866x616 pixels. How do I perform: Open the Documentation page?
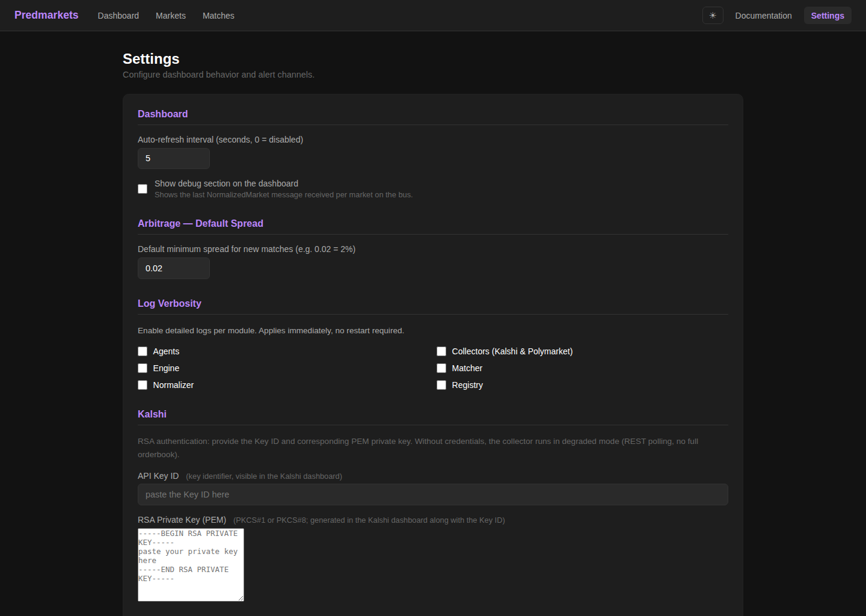(763, 15)
